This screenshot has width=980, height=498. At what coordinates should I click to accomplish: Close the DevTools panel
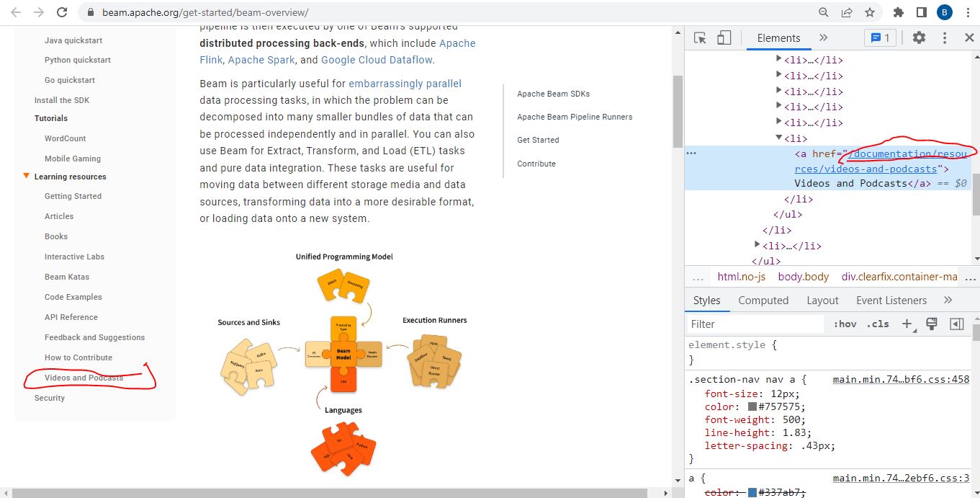tap(969, 38)
